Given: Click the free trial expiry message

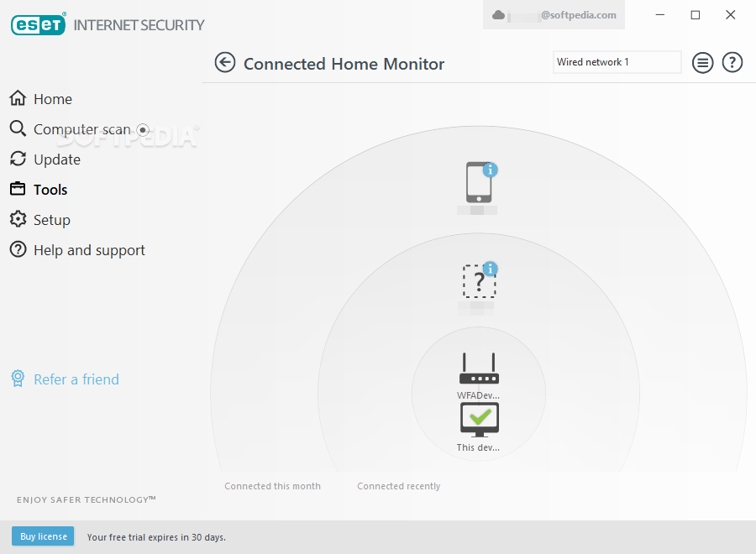Looking at the screenshot, I should click(x=156, y=537).
